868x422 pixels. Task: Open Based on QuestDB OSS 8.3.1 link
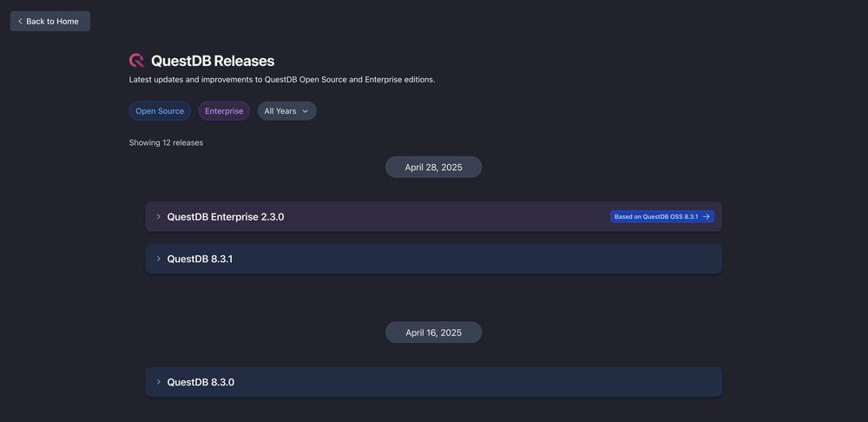pos(662,216)
